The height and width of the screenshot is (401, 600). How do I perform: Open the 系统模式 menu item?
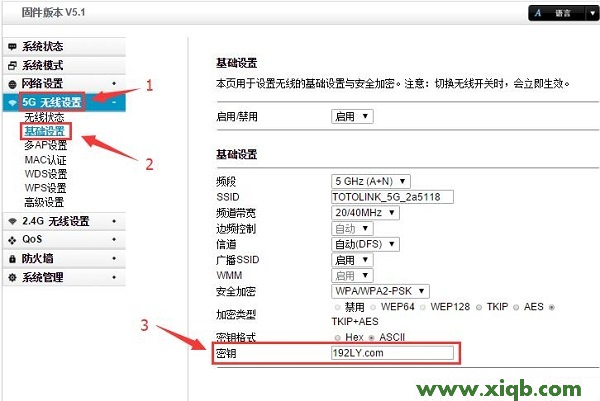click(64, 65)
